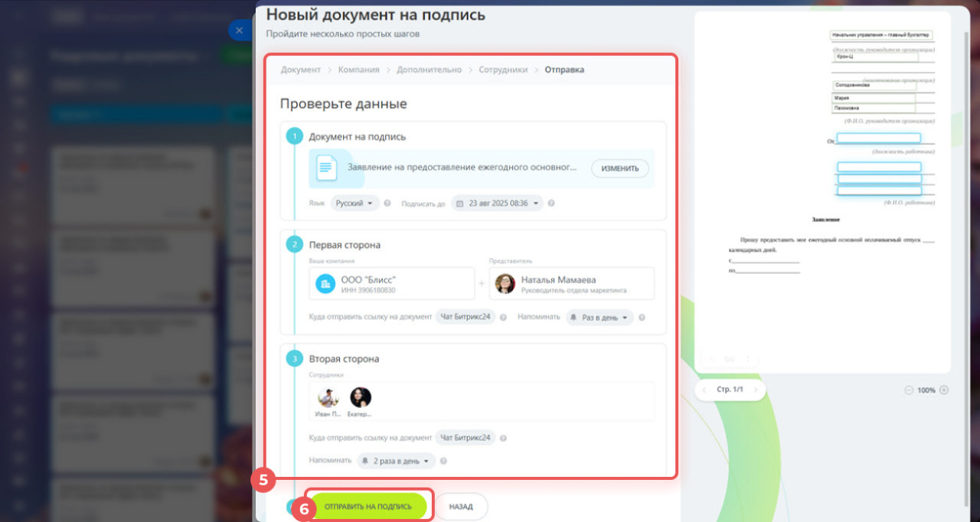Click the Документ на подпись section title
The height and width of the screenshot is (522, 980).
pos(358,137)
